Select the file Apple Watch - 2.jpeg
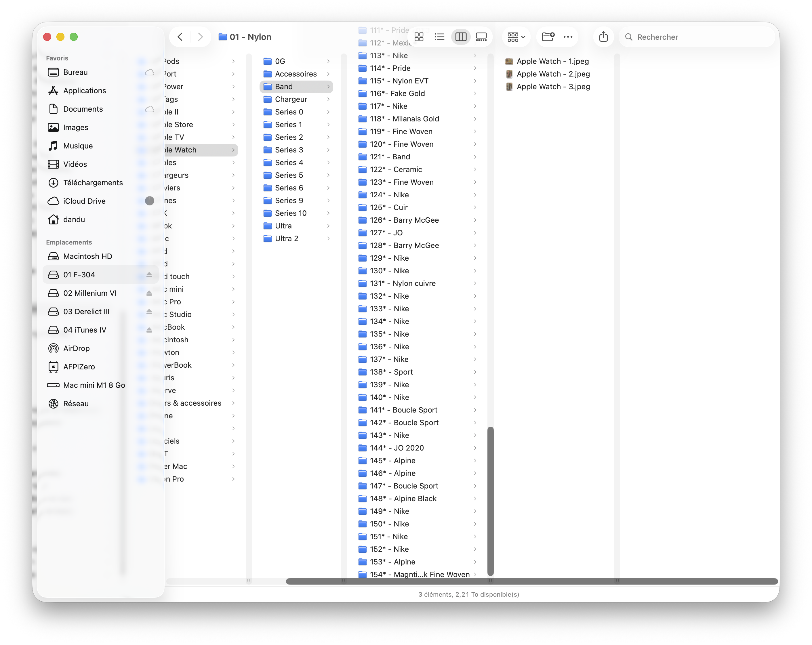812x645 pixels. click(553, 74)
